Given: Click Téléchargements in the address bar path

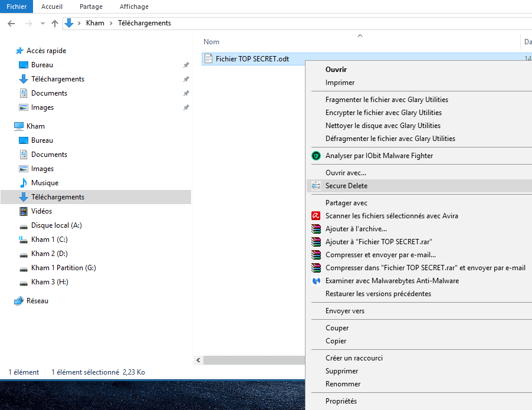Looking at the screenshot, I should [x=145, y=23].
